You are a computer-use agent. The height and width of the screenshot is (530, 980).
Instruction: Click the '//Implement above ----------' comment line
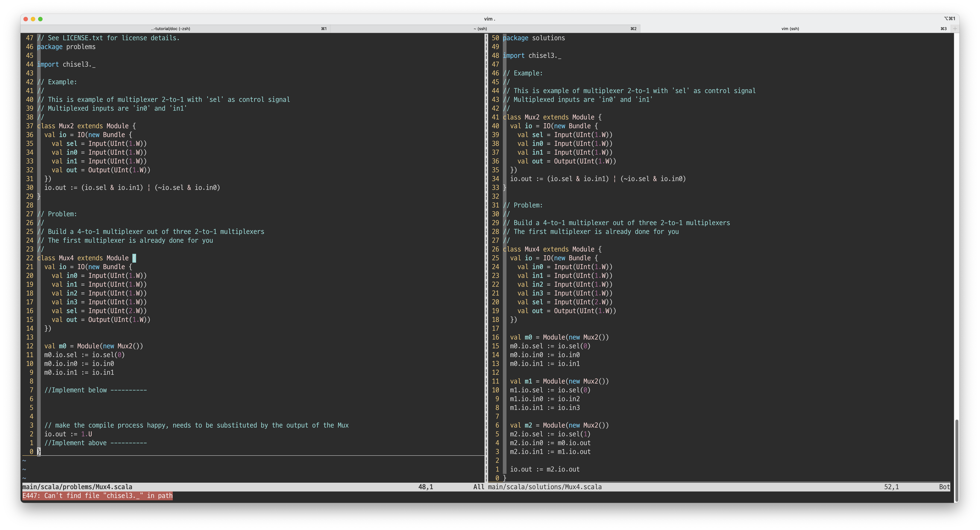coord(96,443)
